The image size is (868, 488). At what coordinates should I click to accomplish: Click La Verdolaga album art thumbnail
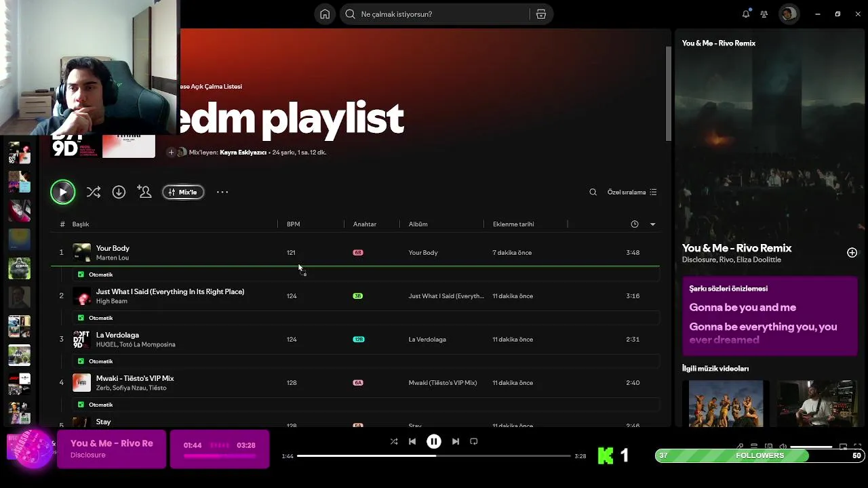[x=81, y=340]
